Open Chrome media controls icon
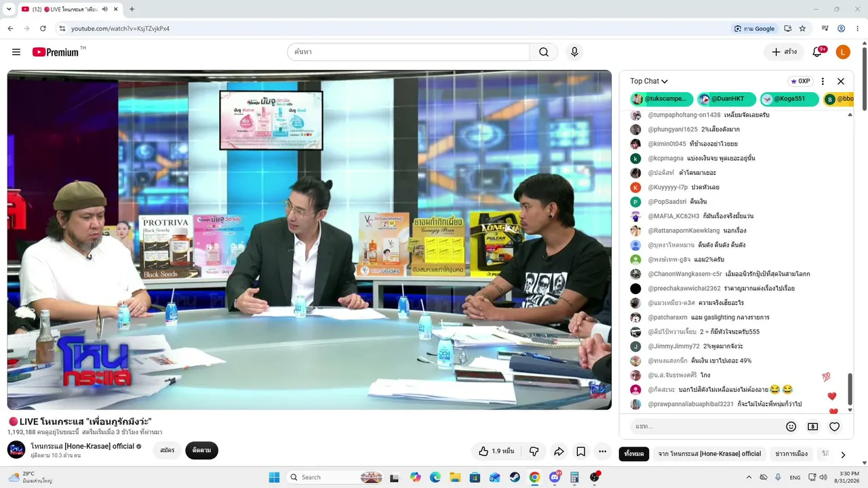The width and height of the screenshot is (868, 488). pyautogui.click(x=825, y=28)
